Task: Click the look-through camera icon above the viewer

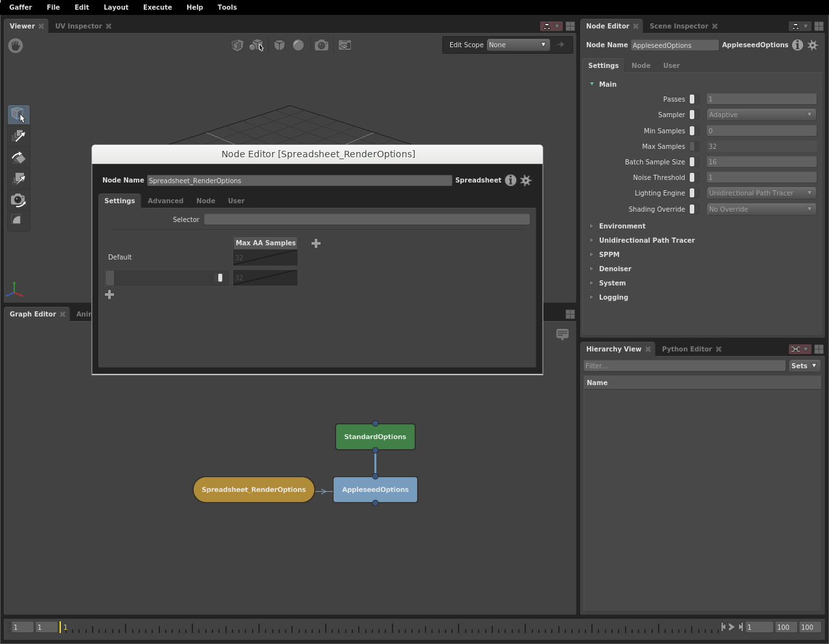Action: (321, 45)
